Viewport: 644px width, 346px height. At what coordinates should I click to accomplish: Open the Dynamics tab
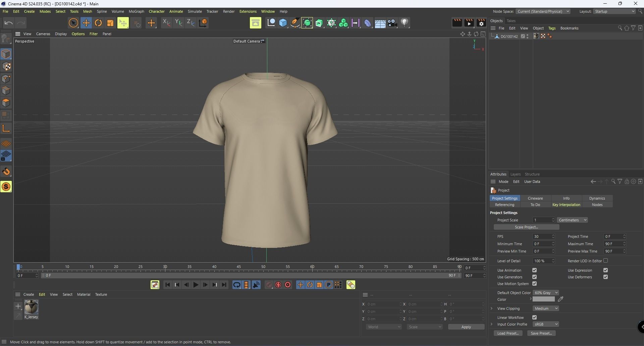pos(597,198)
